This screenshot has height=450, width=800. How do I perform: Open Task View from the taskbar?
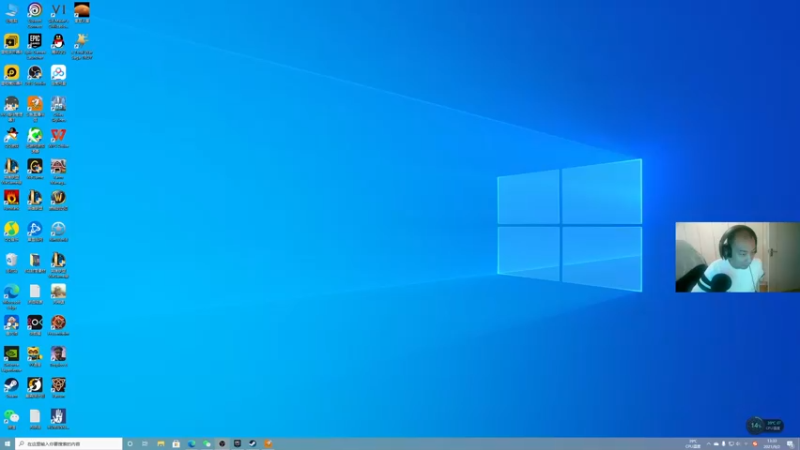pos(145,444)
